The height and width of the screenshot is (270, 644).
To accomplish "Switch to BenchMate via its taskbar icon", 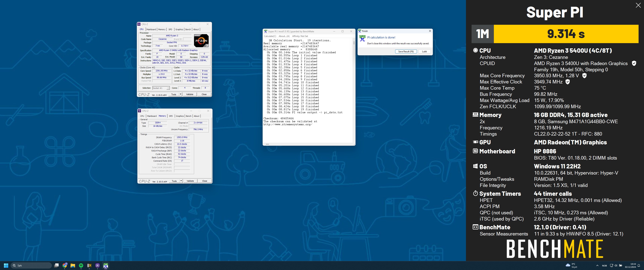I will (x=89, y=265).
